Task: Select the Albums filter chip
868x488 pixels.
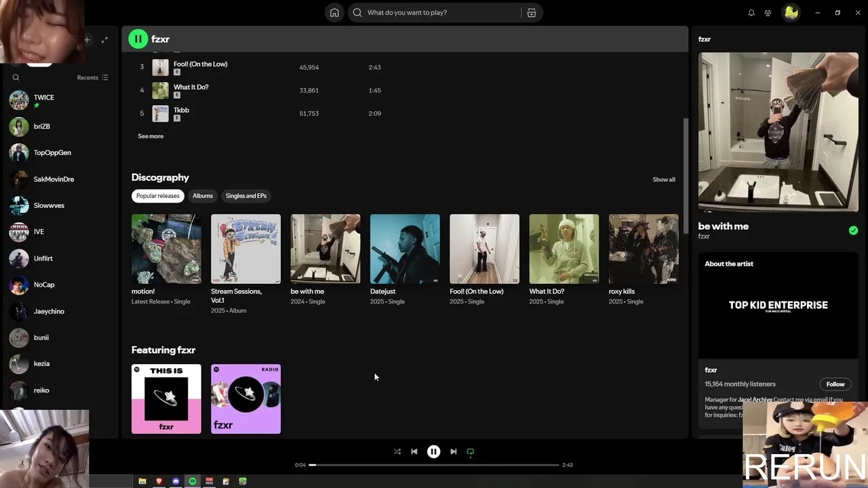Action: coord(203,196)
